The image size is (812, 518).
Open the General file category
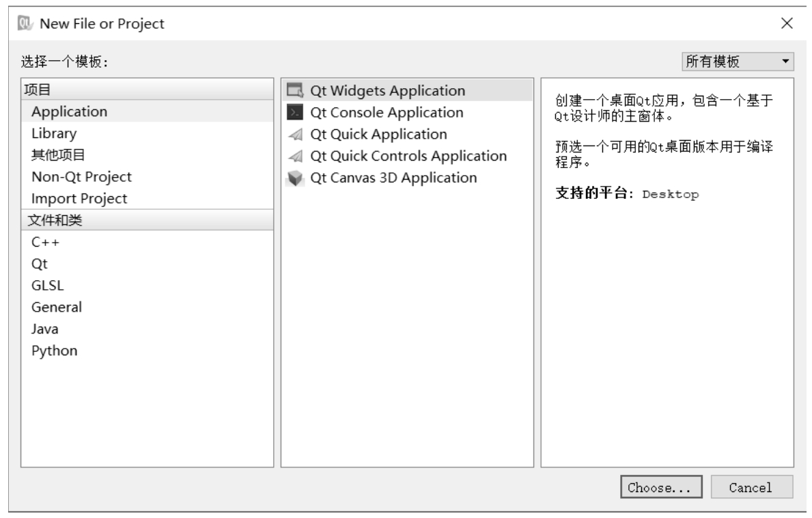click(147, 307)
